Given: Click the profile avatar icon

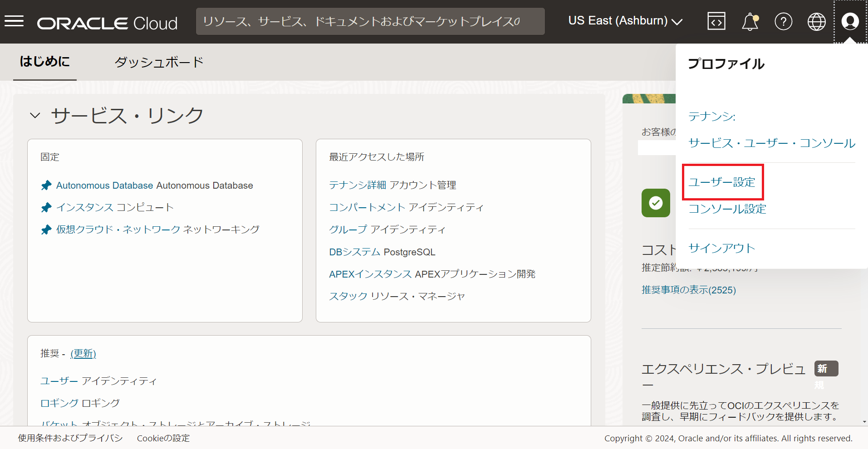Looking at the screenshot, I should point(850,21).
